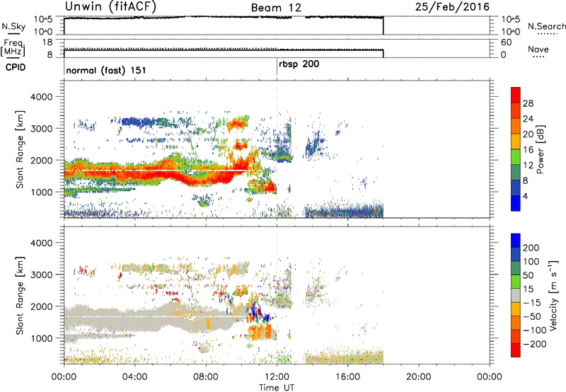Click the 'normal (fast) 151' CPID text
This screenshot has height=392, width=566.
[106, 70]
